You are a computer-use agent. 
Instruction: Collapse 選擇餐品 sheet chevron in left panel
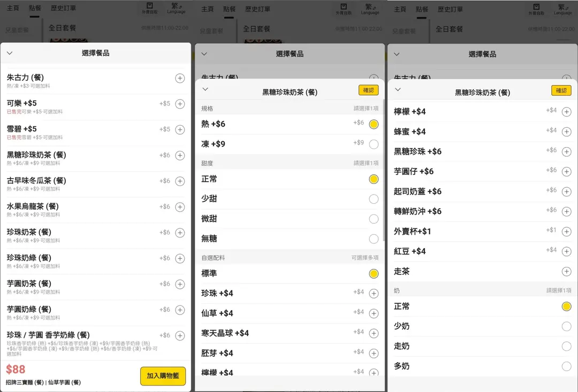pos(10,53)
